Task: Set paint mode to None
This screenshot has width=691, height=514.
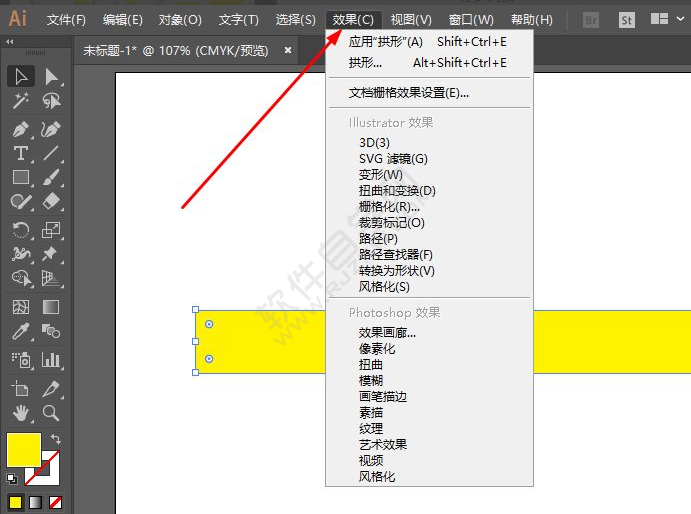Action: (x=56, y=502)
